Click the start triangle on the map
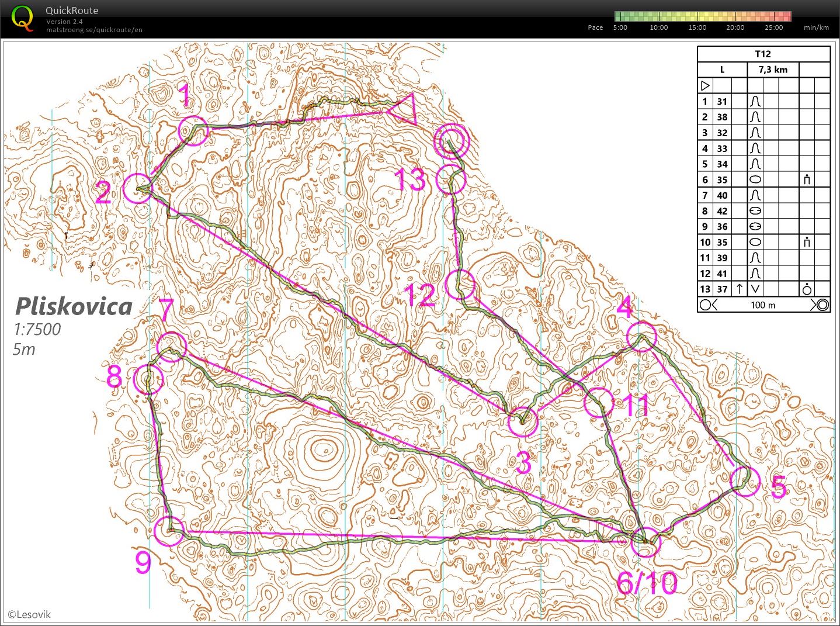Viewport: 840px width, 626px height. 403,109
